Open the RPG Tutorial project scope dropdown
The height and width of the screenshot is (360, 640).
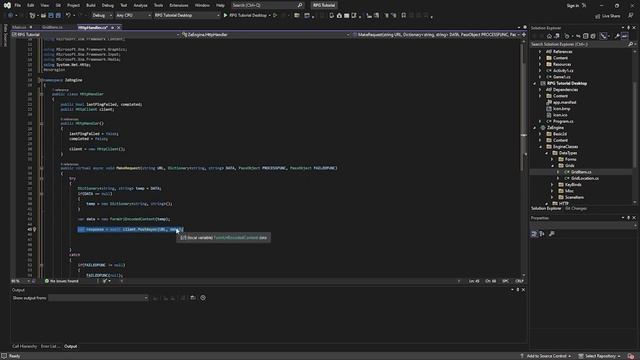(x=96, y=35)
